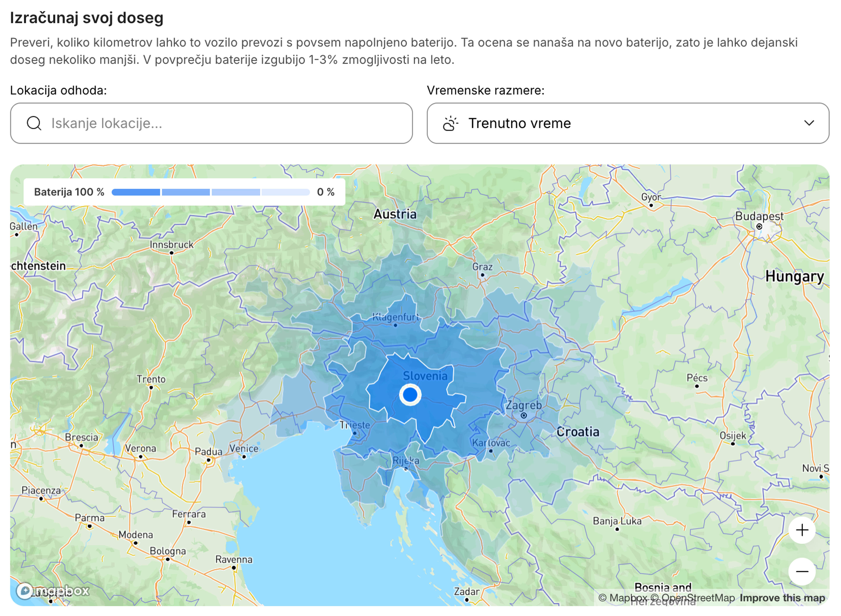Viewport: 841px width, 616px height.
Task: Click the Rijeka city label
Action: click(406, 461)
